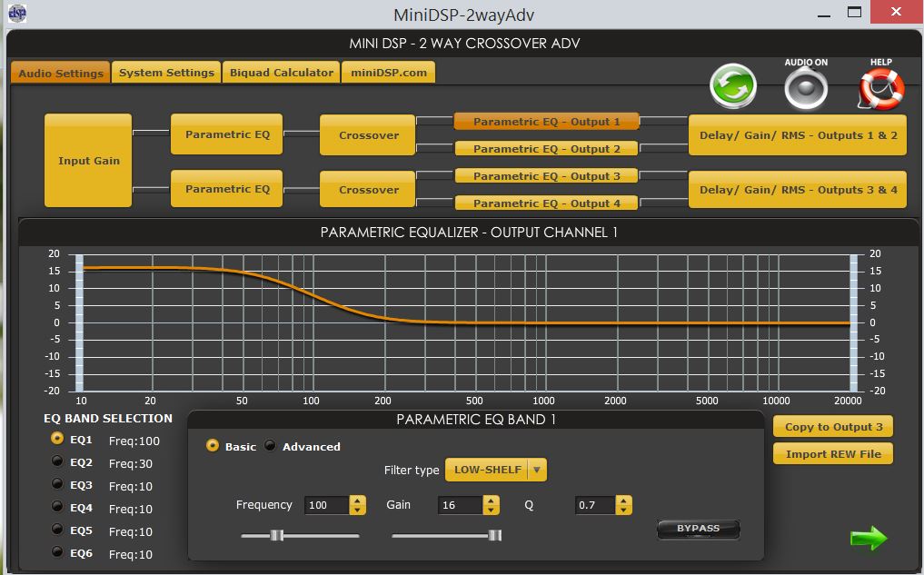Select Parametric EQ - Output 2 block
924x575 pixels.
tap(546, 148)
